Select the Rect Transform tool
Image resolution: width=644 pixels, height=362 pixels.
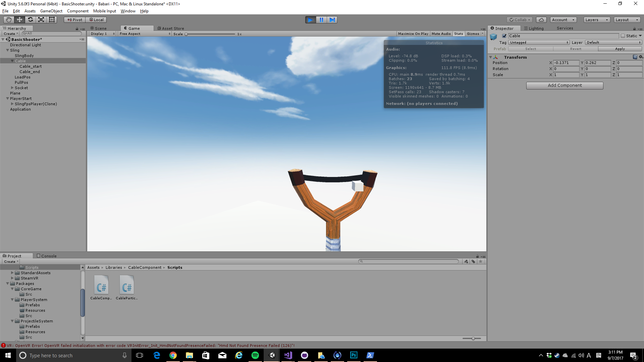(52, 19)
